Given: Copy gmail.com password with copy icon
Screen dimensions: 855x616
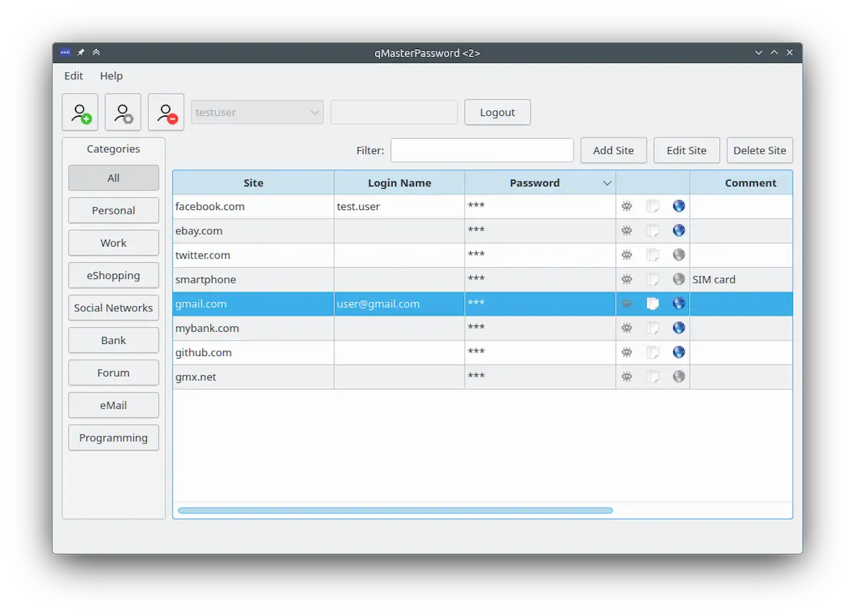Looking at the screenshot, I should (653, 303).
